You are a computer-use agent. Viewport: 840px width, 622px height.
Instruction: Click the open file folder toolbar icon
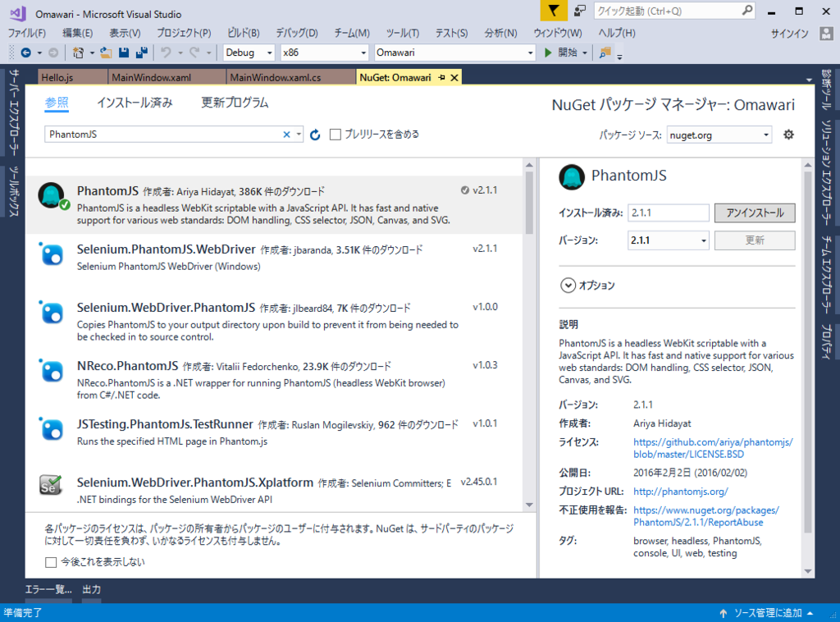click(x=106, y=53)
